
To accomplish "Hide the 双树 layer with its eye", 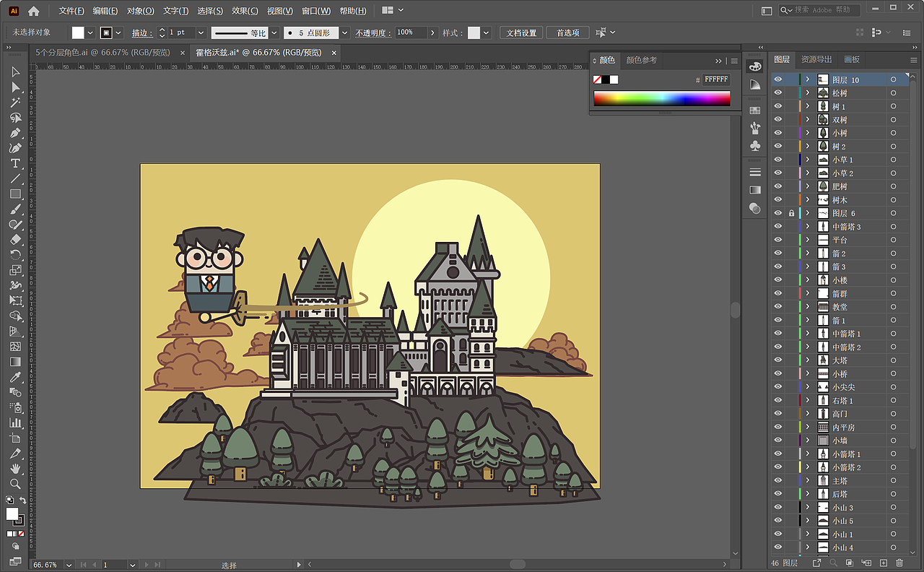I will coord(778,120).
